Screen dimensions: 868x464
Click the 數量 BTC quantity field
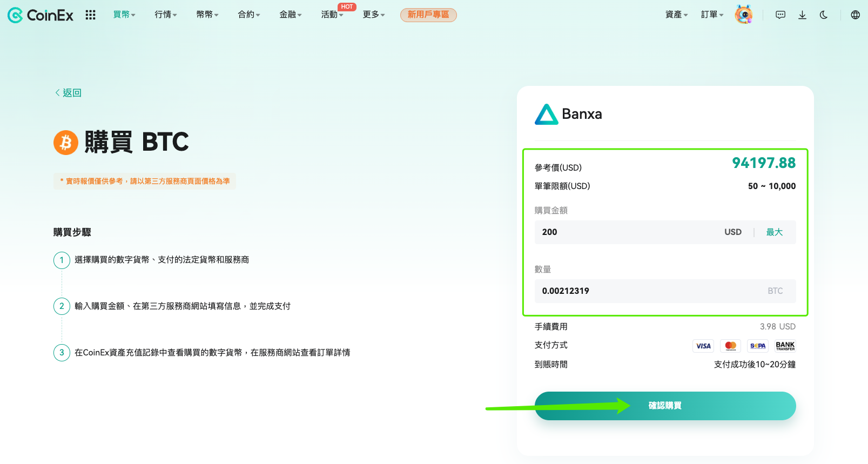[x=665, y=291]
